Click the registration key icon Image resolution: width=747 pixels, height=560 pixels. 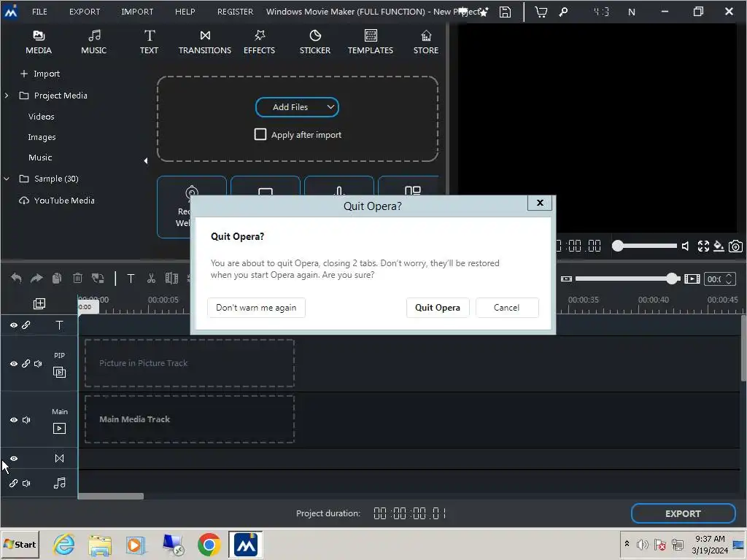click(x=564, y=12)
